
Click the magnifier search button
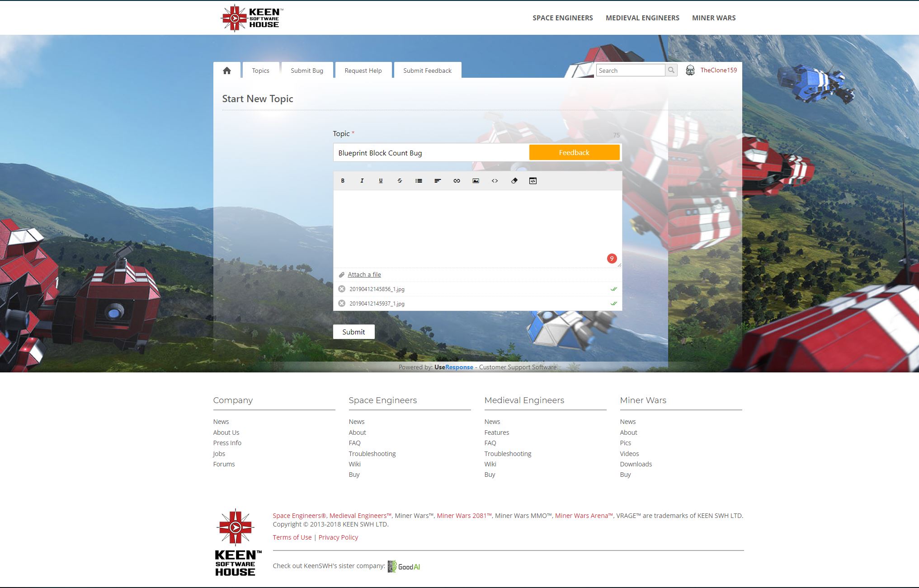tap(671, 70)
